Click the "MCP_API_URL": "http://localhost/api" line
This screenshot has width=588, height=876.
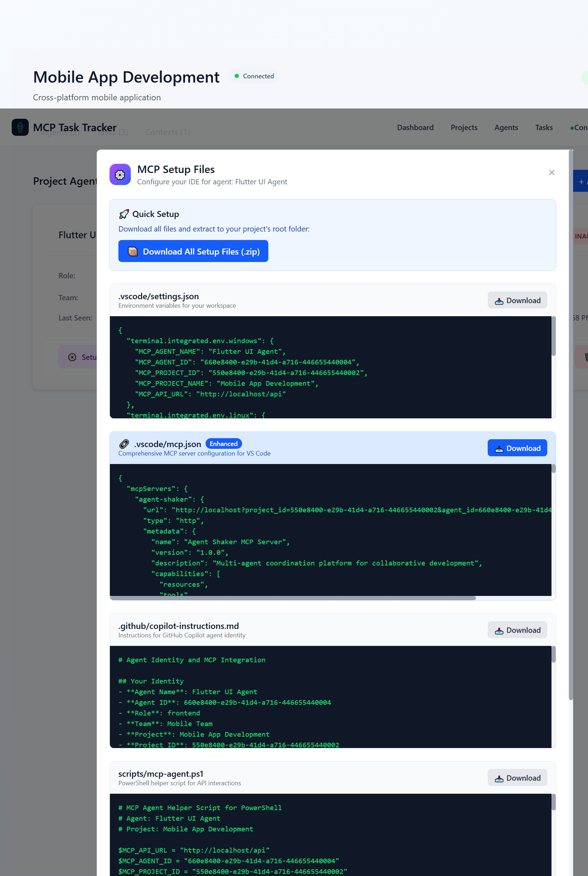pyautogui.click(x=211, y=394)
